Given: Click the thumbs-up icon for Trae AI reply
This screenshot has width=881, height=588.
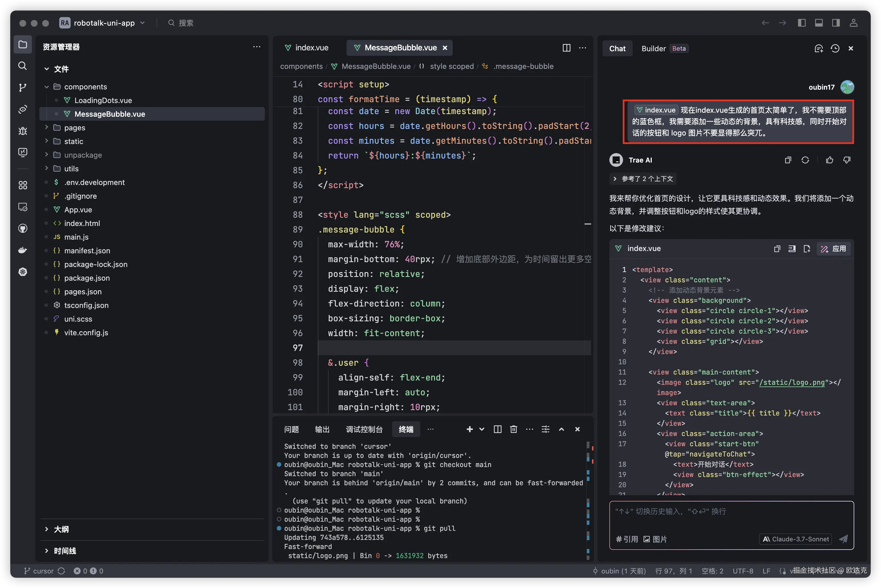Looking at the screenshot, I should pos(829,160).
